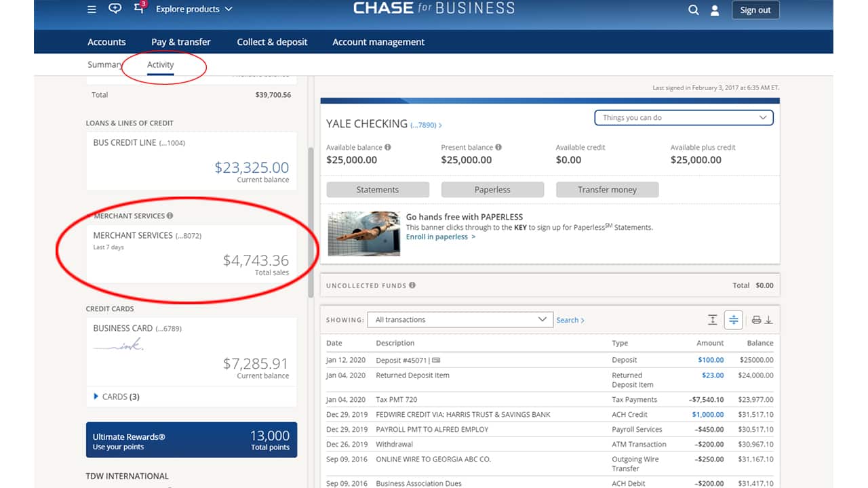Open the Ultimate Rewards points banner
Image resolution: width=868 pixels, height=488 pixels.
191,440
